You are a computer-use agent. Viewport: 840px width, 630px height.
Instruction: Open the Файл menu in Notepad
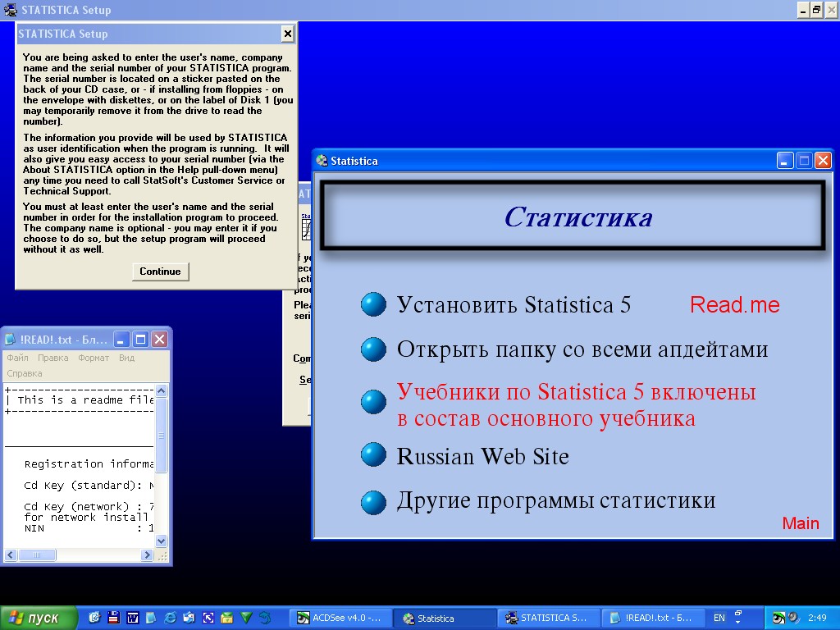18,358
